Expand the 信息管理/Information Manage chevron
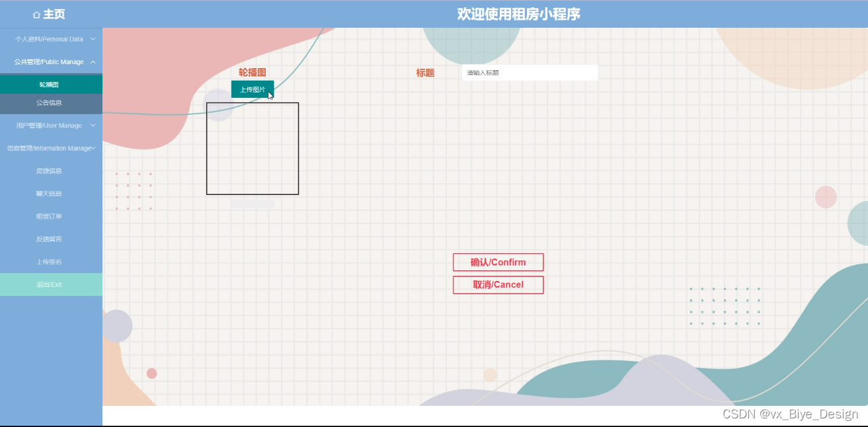 click(x=94, y=148)
